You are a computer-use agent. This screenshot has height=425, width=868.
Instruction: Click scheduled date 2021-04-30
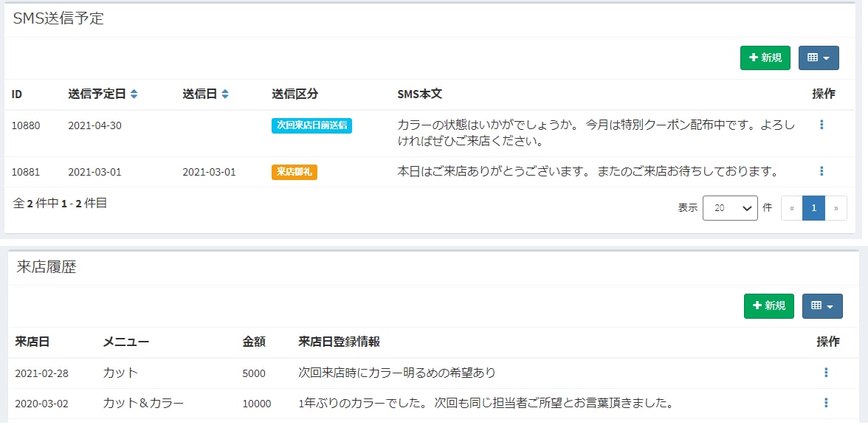click(x=94, y=125)
